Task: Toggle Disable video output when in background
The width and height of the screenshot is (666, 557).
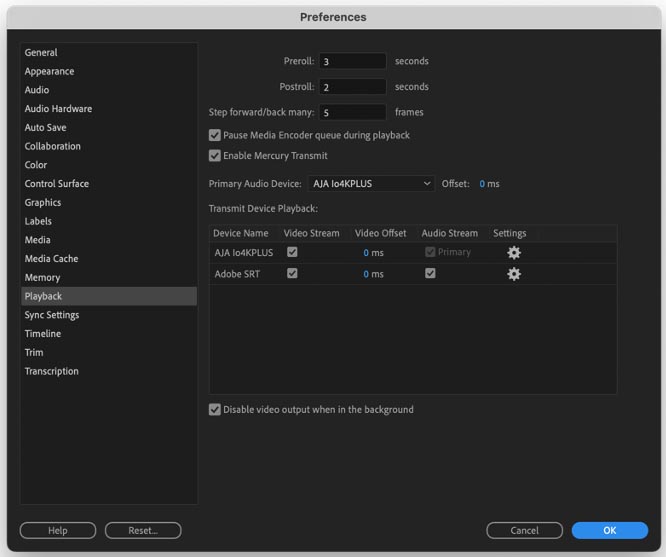Action: 215,410
